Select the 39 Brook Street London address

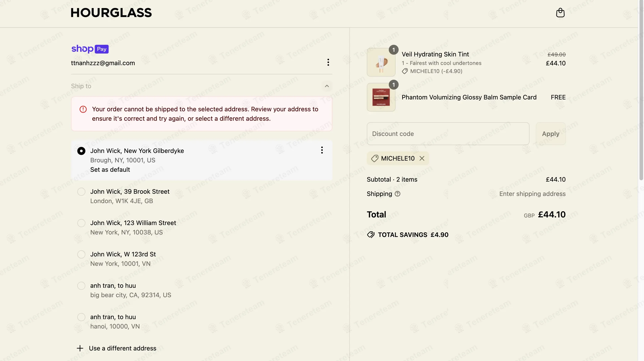point(81,192)
